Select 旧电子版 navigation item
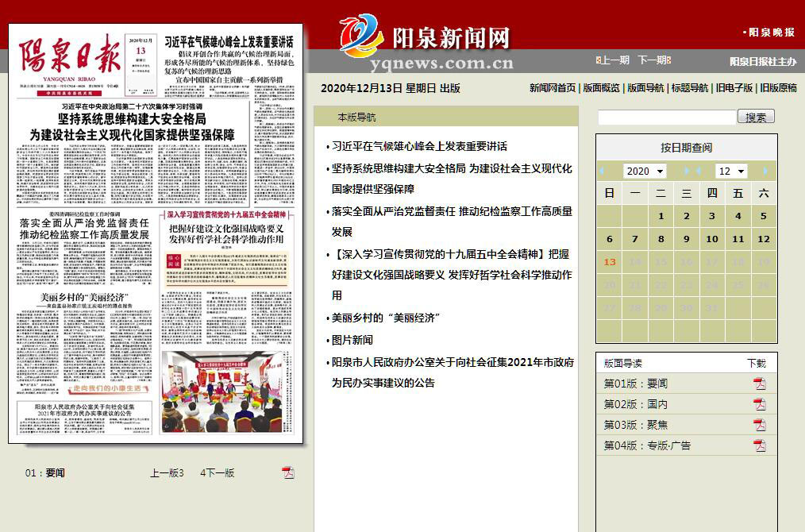The width and height of the screenshot is (805, 532). [734, 88]
